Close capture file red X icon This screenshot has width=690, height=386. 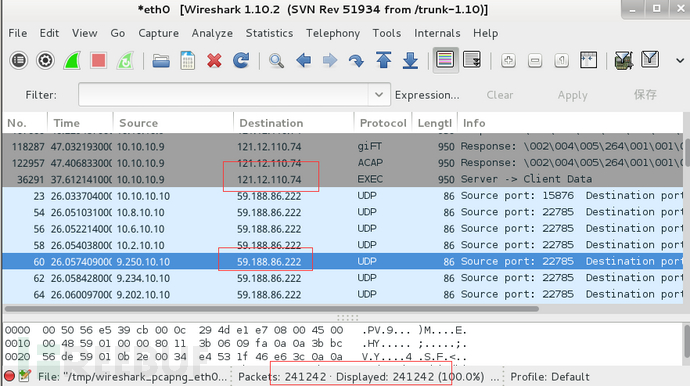click(214, 61)
